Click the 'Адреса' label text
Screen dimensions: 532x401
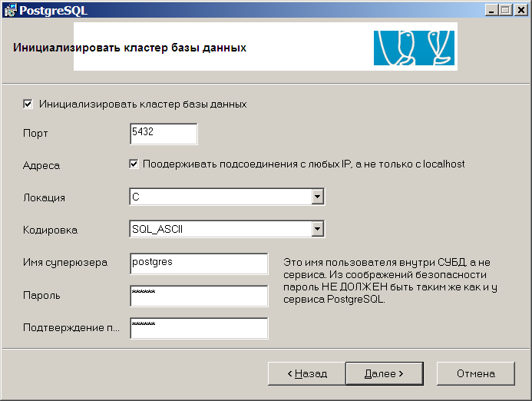click(x=41, y=165)
